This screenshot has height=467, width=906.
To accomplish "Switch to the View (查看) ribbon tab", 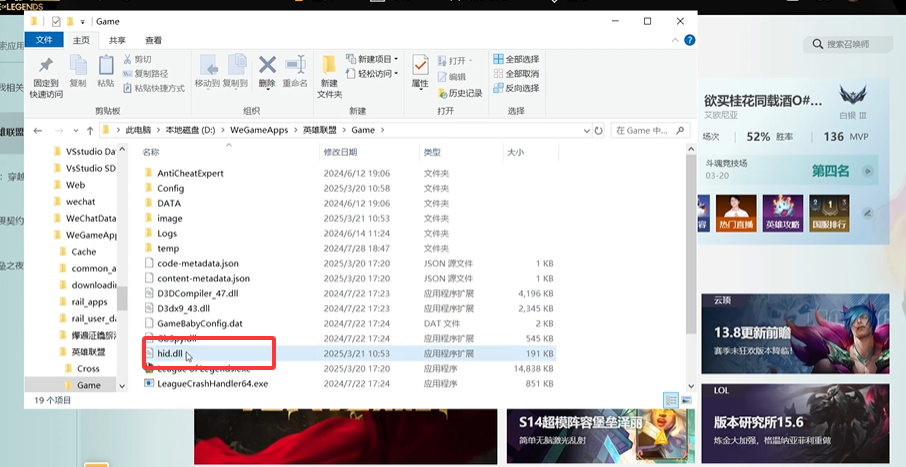I will coord(153,40).
